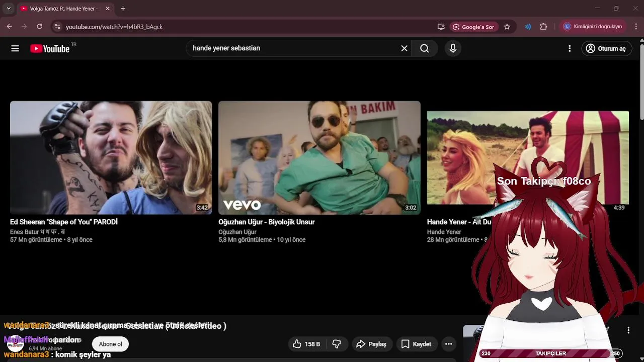Bookmark this page with star
644x362 pixels.
tap(507, 27)
